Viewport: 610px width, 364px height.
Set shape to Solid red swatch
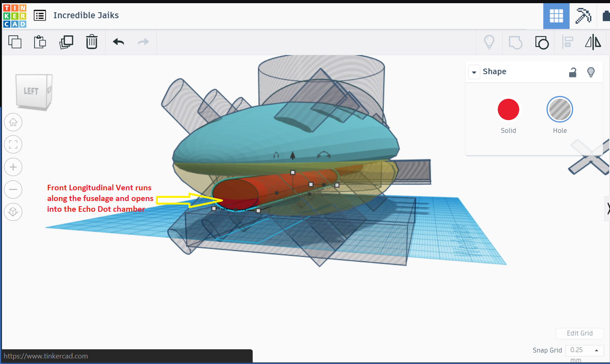tap(508, 109)
